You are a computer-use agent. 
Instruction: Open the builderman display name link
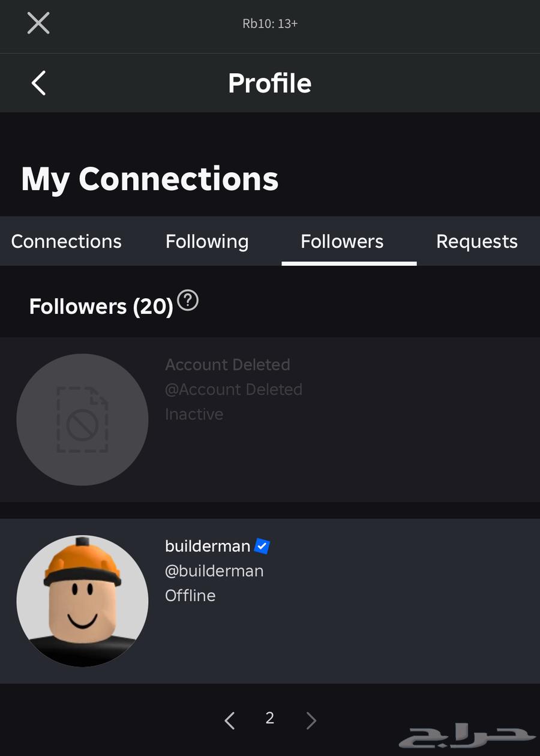pyautogui.click(x=208, y=546)
